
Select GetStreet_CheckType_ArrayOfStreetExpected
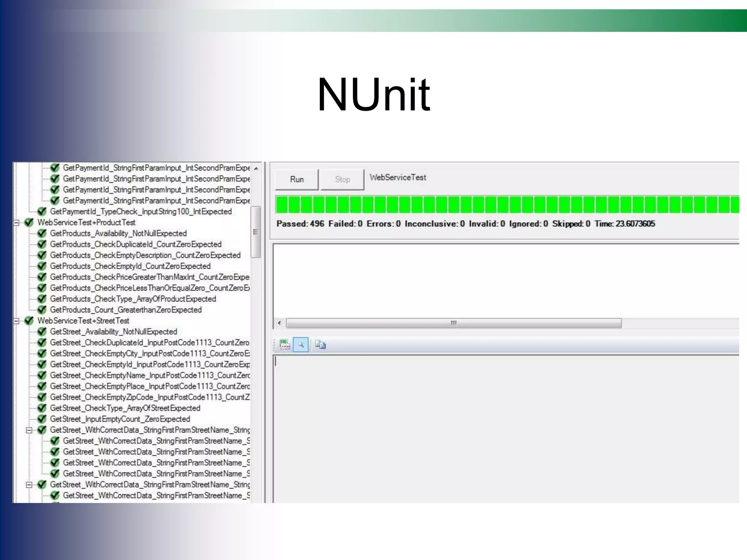(x=125, y=409)
